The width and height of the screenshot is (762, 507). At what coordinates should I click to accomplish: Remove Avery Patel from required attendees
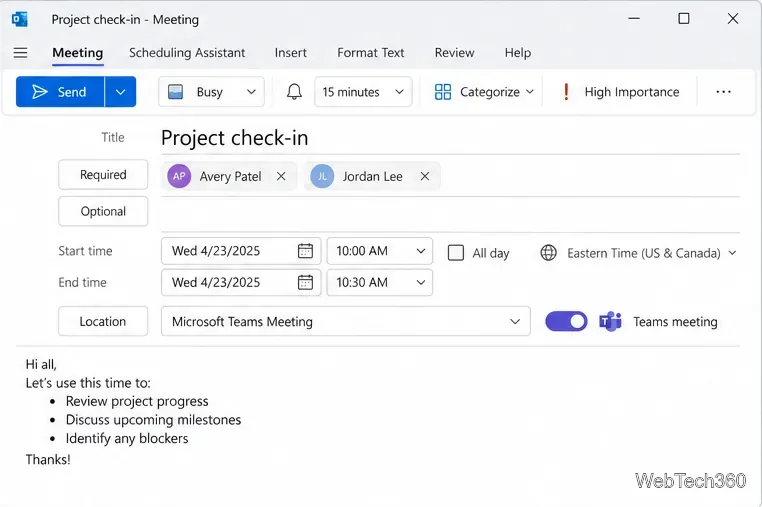pyautogui.click(x=281, y=176)
